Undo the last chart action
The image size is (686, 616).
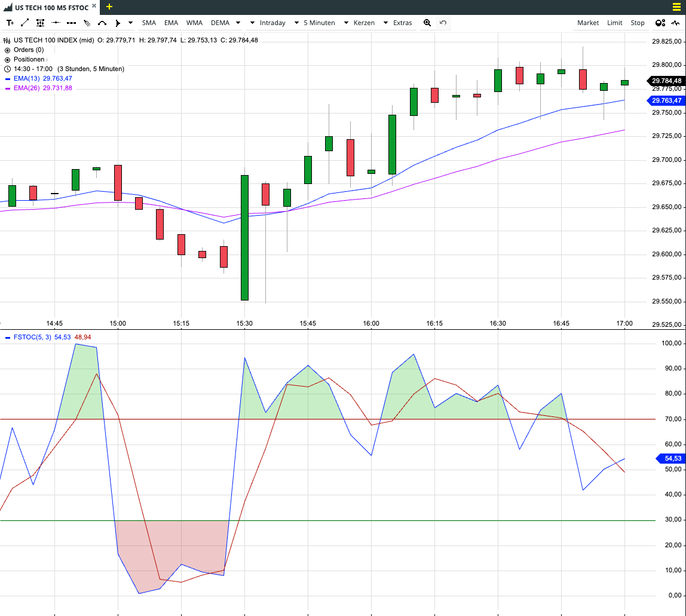point(443,23)
